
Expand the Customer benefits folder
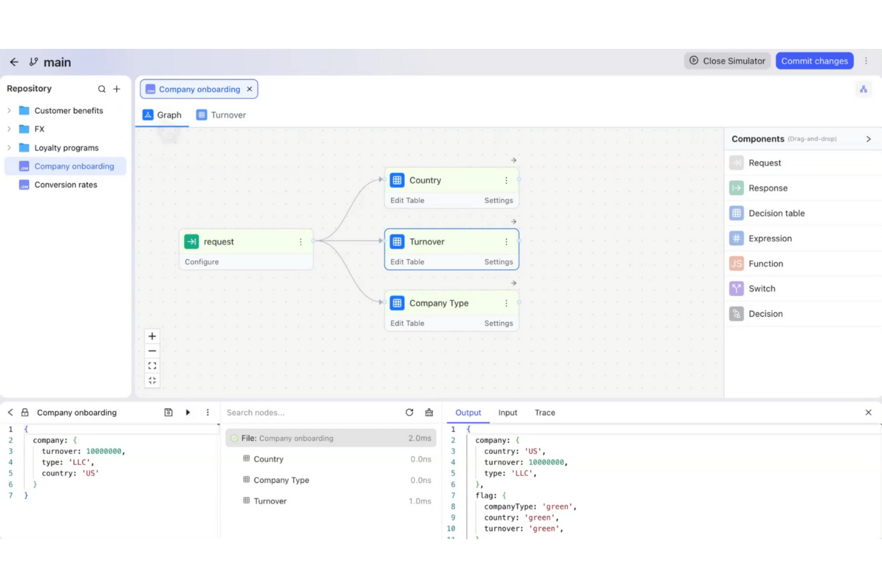point(9,110)
